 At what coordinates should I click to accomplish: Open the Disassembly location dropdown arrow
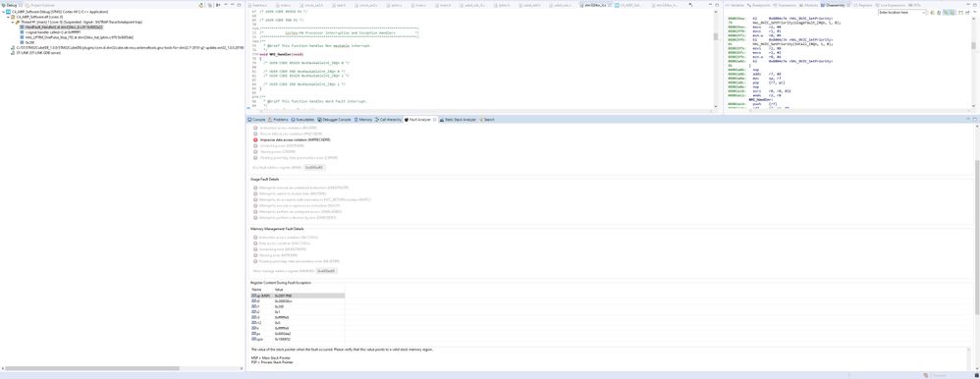point(924,13)
